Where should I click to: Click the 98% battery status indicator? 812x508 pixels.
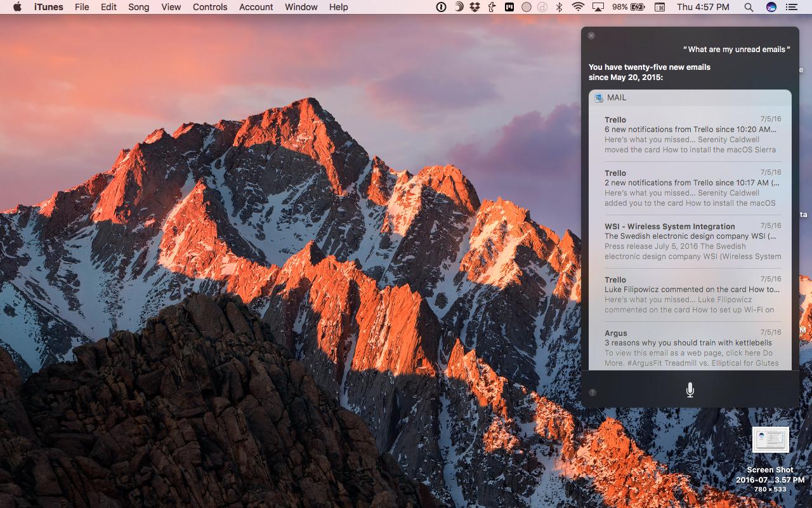(x=629, y=7)
